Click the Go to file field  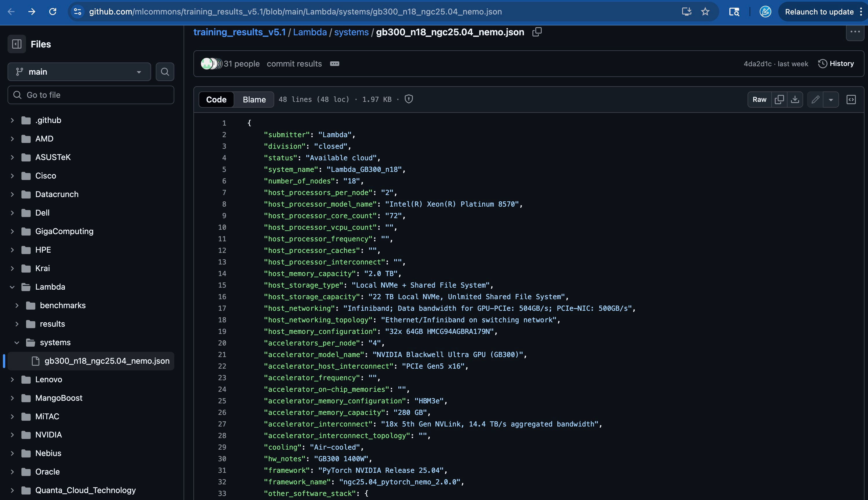(x=91, y=95)
